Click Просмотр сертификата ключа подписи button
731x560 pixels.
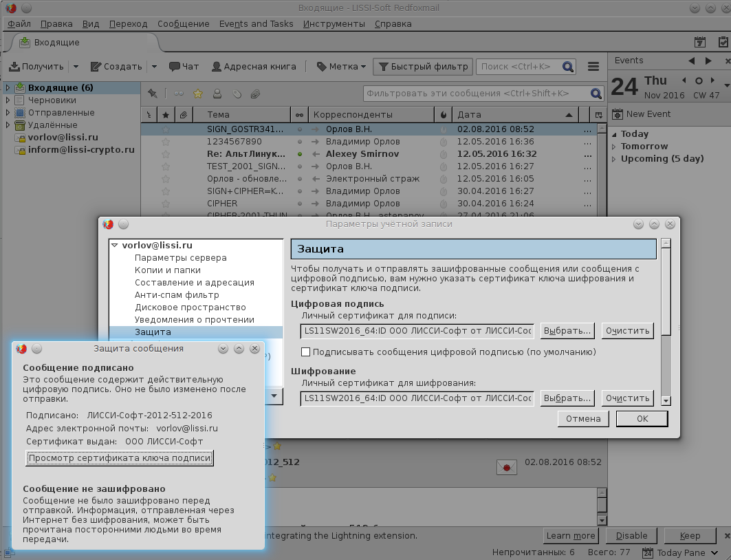pyautogui.click(x=120, y=458)
